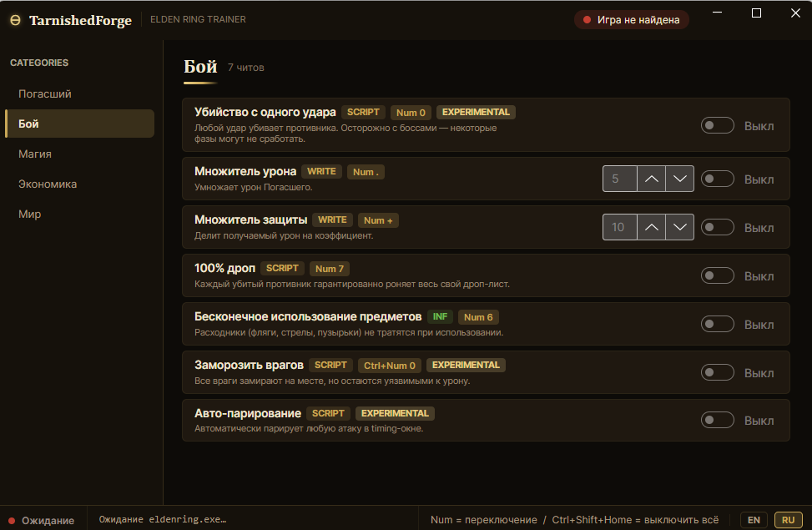Click the Убийство с одного удара title
The width and height of the screenshot is (812, 530).
point(265,113)
